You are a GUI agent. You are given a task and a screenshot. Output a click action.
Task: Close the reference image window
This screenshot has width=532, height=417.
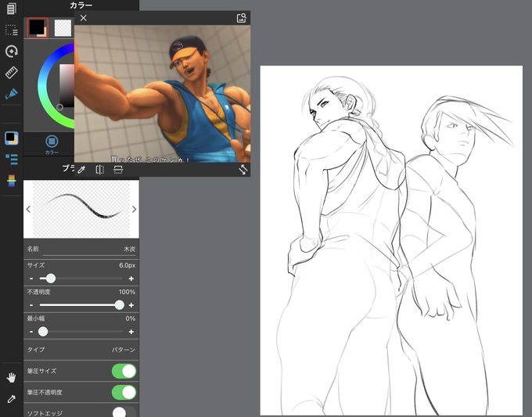pyautogui.click(x=84, y=18)
